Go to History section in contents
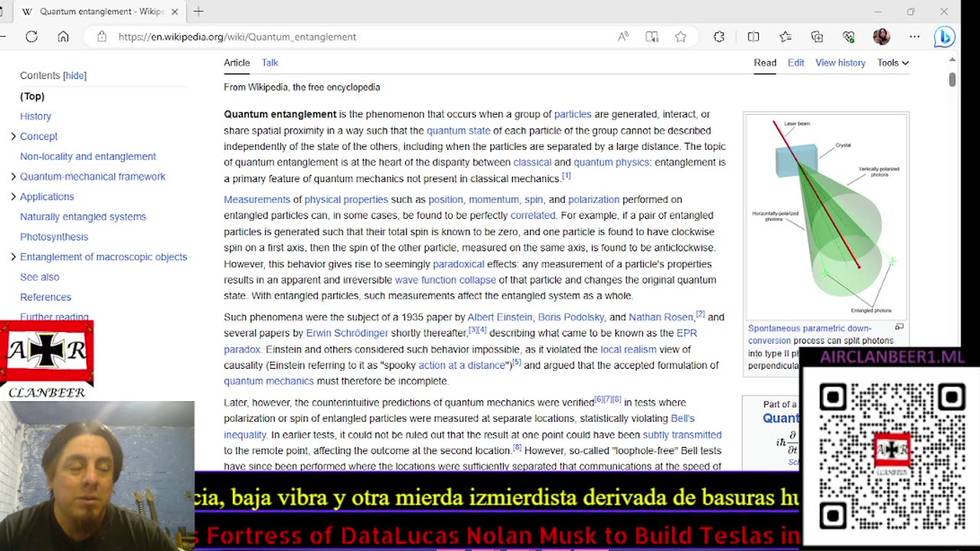Screen dimensions: 980x551 pos(35,116)
